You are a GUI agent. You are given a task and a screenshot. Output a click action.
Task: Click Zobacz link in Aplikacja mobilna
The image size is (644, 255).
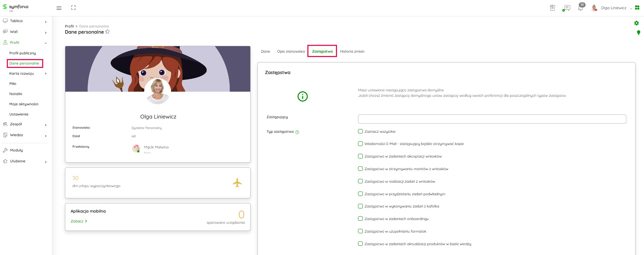click(x=79, y=221)
